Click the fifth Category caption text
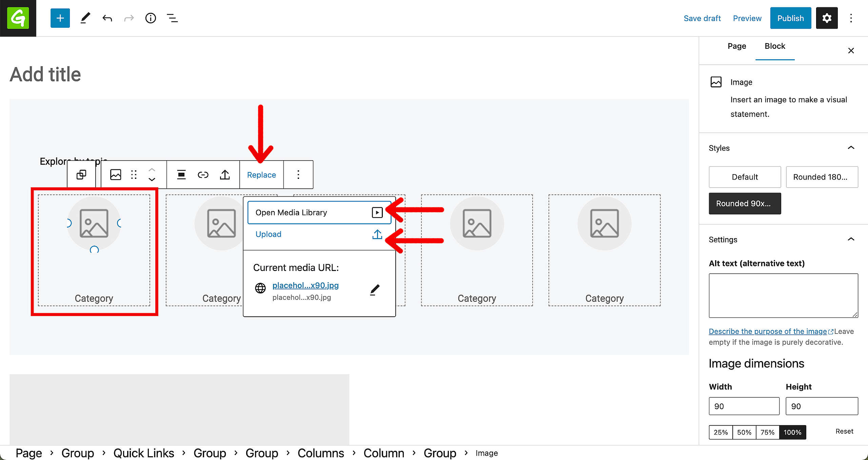868x460 pixels. pyautogui.click(x=605, y=298)
